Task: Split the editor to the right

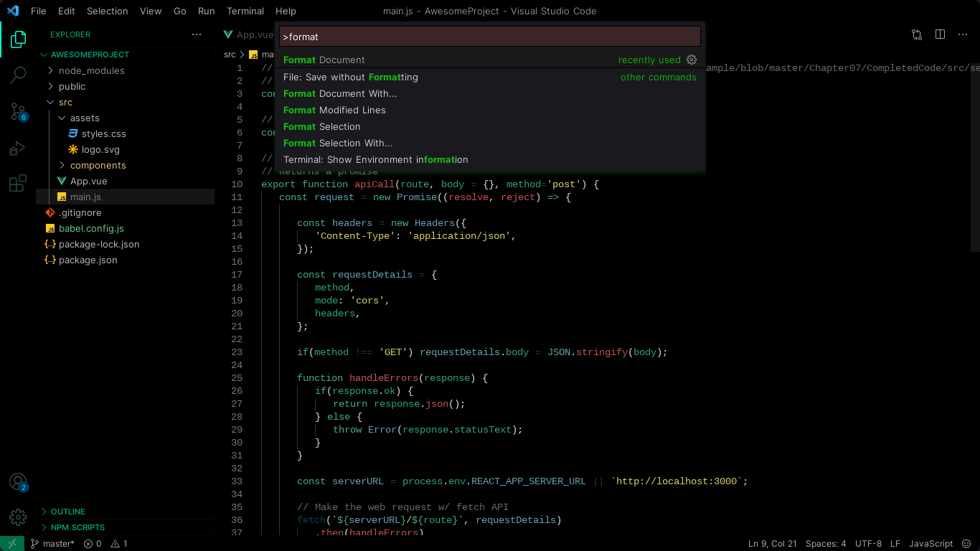Action: 940,34
